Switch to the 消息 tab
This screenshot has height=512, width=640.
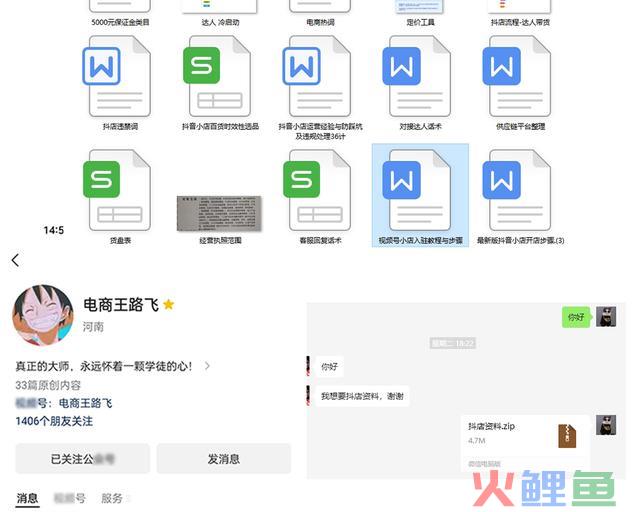[27, 498]
